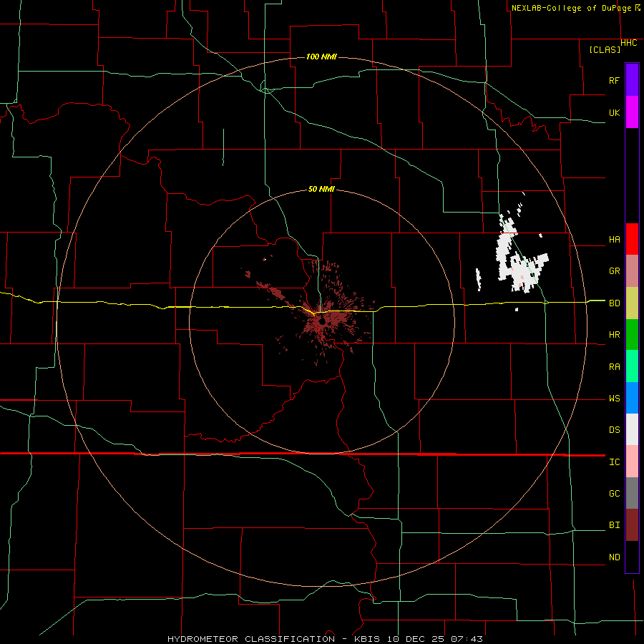Click the IC pink legend swatch
This screenshot has height=644, width=644.
click(x=632, y=462)
